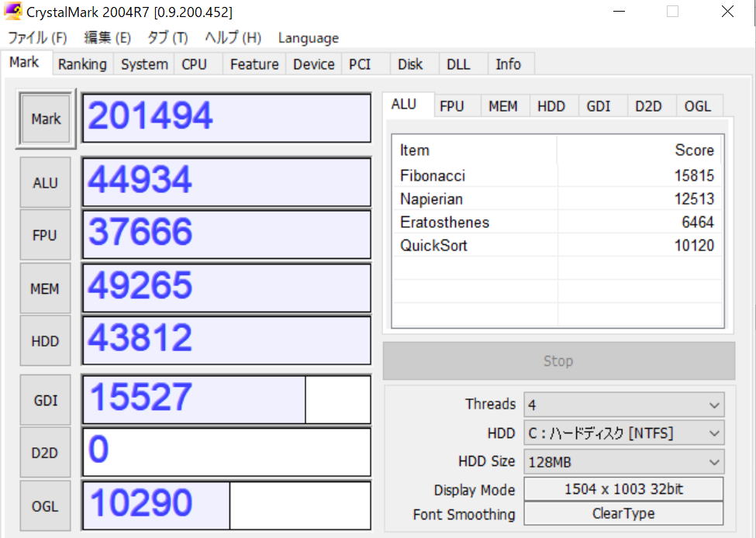Run the full Mark benchmark button
The image size is (756, 538).
(46, 119)
